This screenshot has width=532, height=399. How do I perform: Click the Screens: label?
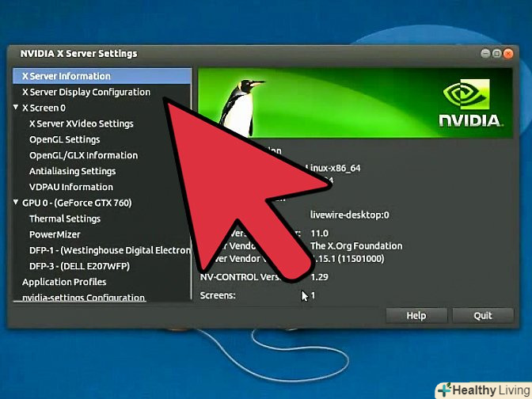coord(218,295)
